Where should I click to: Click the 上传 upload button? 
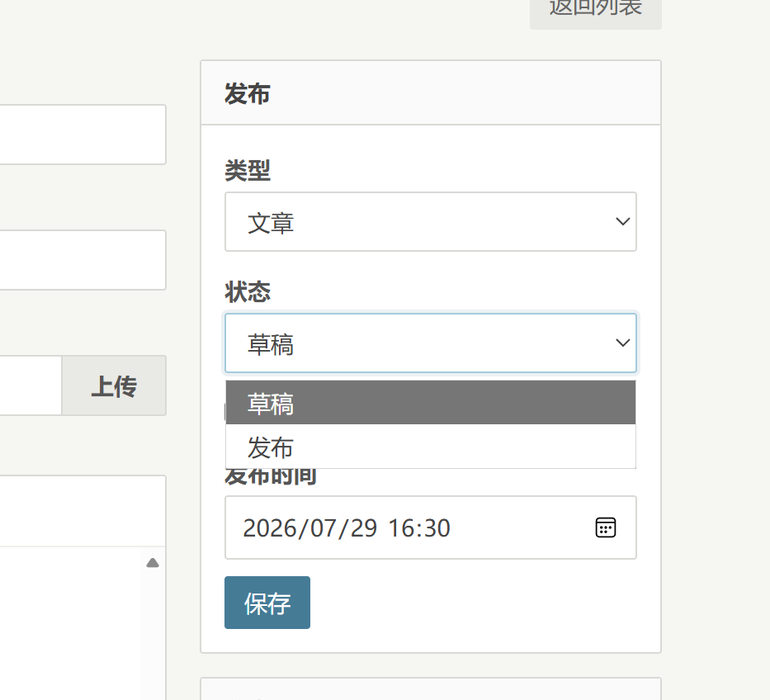click(x=114, y=385)
